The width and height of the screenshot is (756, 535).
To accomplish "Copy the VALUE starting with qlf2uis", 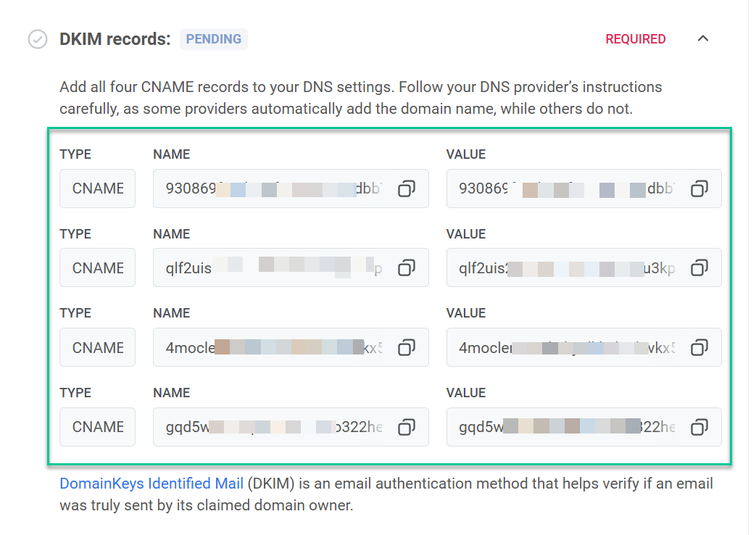I will click(699, 268).
